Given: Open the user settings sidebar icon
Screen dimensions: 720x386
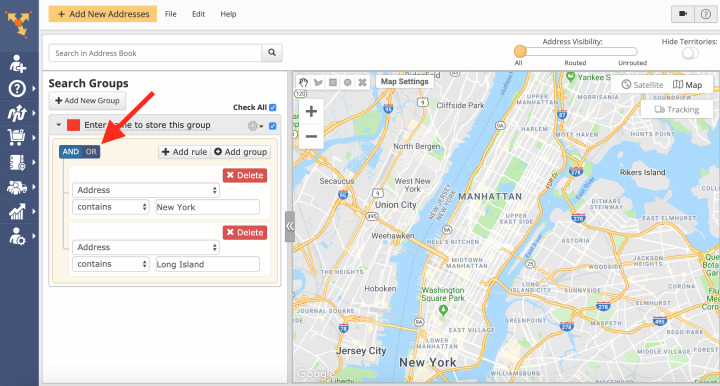Looking at the screenshot, I should (x=17, y=236).
